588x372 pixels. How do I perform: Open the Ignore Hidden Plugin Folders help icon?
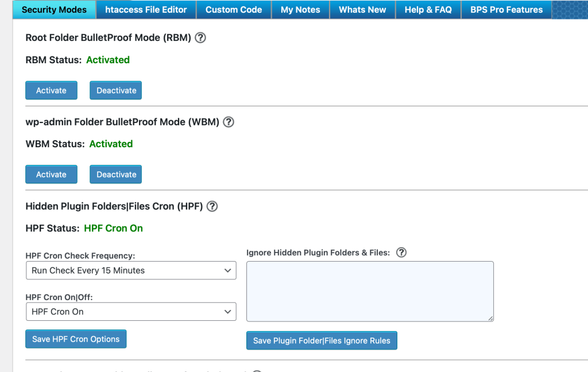click(x=401, y=252)
